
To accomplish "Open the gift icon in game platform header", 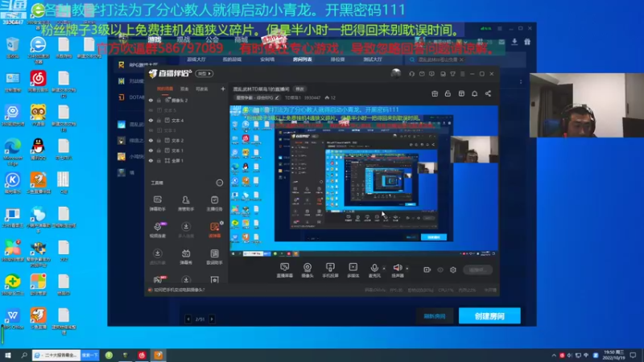I will 527,42.
